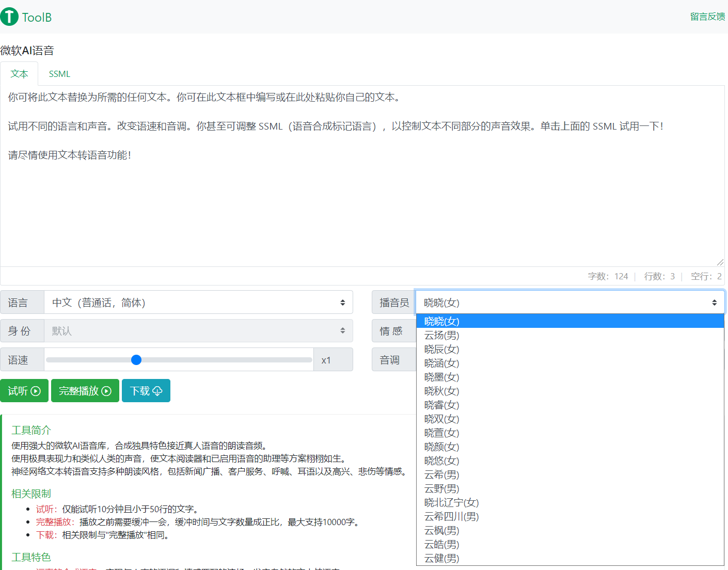Screen dimensions: 728x570
Task: Select the 云枫(男) voice option
Action: click(441, 530)
